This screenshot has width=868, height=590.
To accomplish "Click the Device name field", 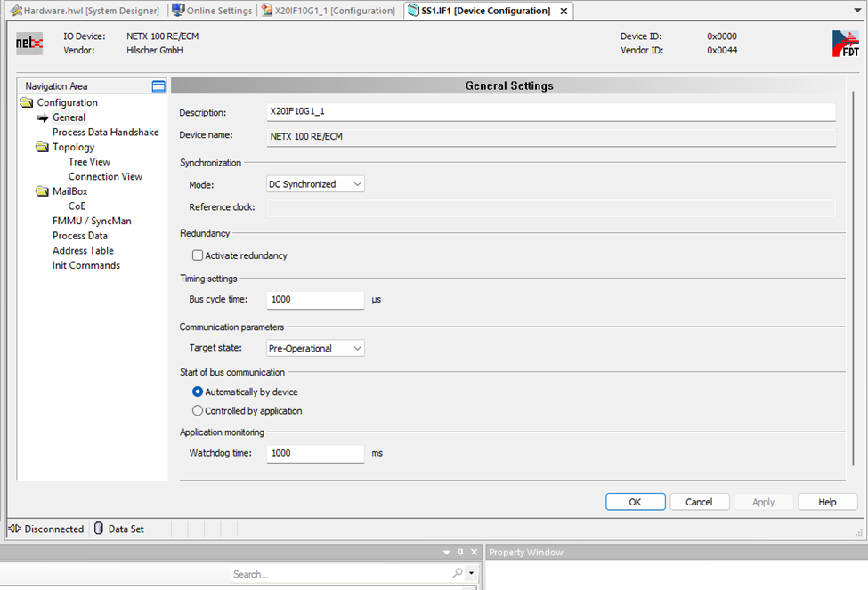I will tap(551, 137).
